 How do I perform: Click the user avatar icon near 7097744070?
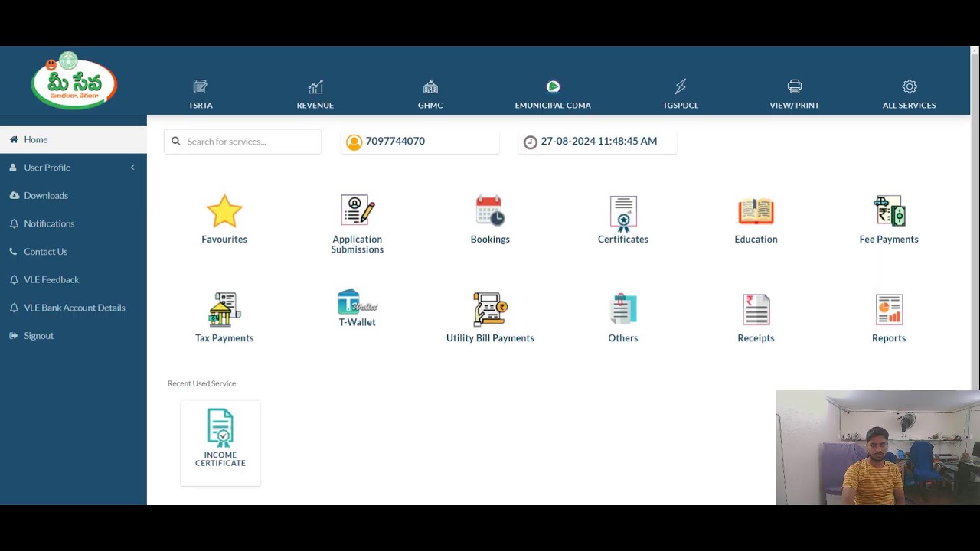(x=354, y=142)
